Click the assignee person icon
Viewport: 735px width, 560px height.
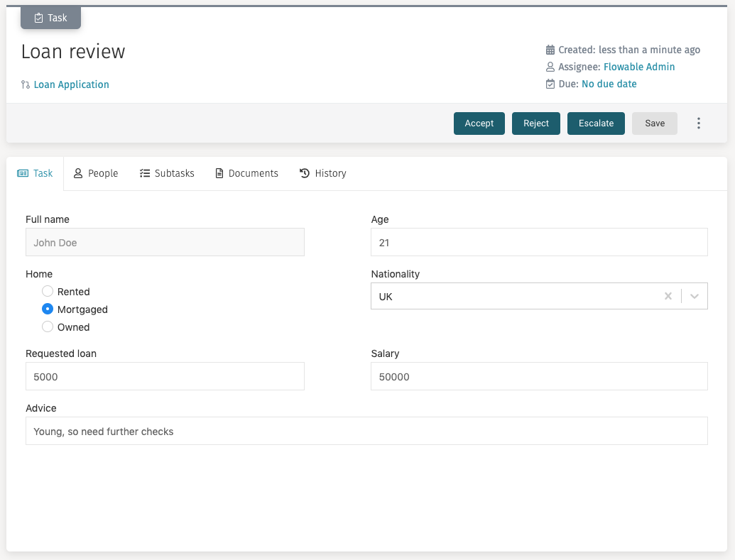[x=550, y=67]
